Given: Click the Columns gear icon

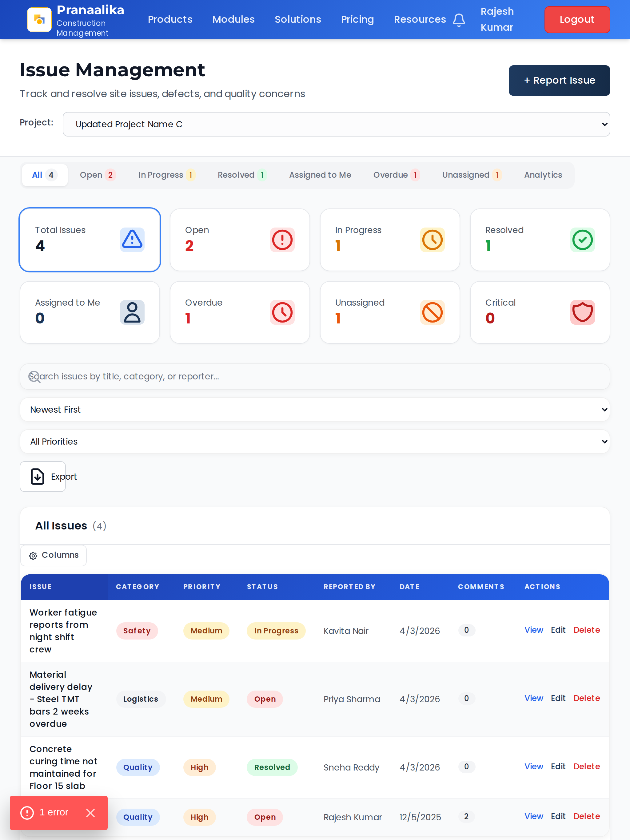Looking at the screenshot, I should click(33, 556).
